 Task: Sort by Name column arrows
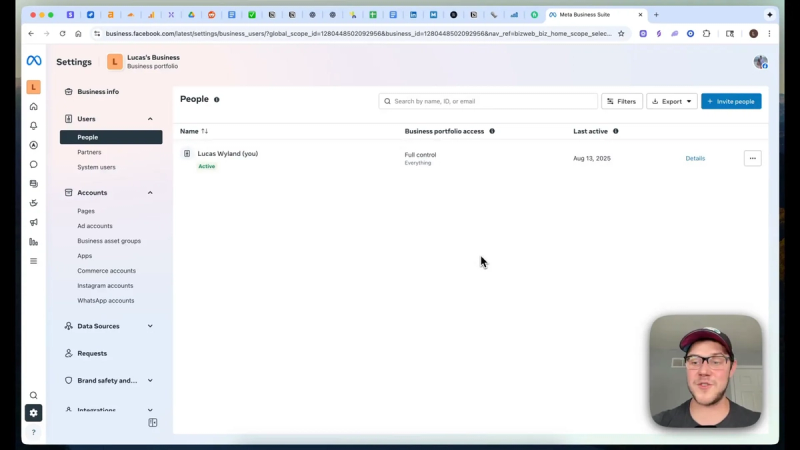click(x=205, y=131)
